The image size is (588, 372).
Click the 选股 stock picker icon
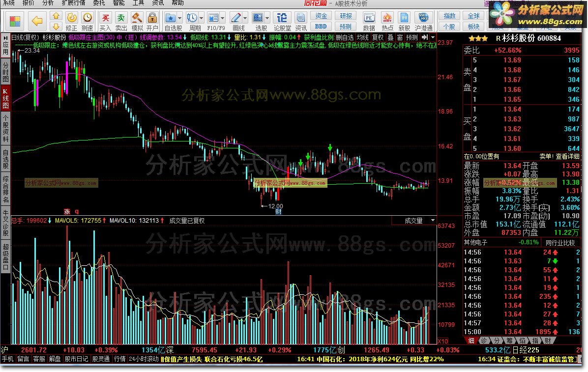(258, 18)
